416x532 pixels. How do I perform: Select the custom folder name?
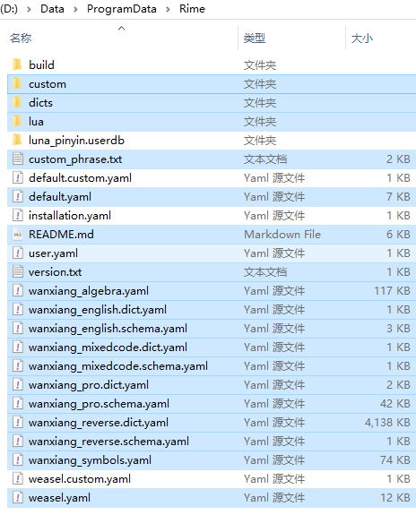point(48,84)
